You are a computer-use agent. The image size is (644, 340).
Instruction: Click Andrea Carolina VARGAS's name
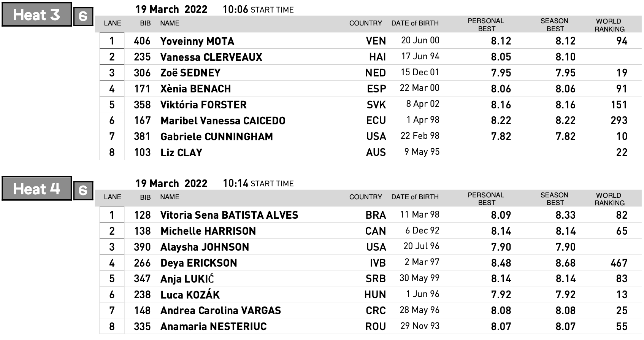pyautogui.click(x=220, y=311)
